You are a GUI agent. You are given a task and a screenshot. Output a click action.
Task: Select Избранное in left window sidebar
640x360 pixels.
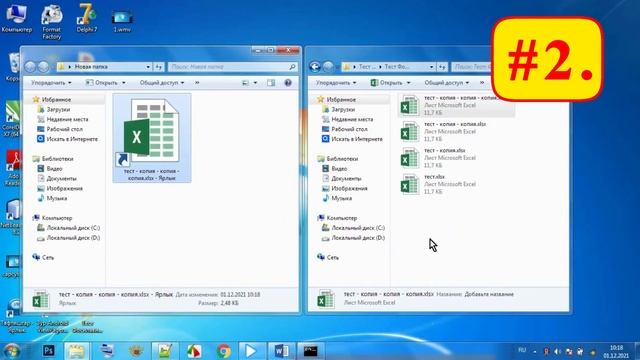click(52, 100)
